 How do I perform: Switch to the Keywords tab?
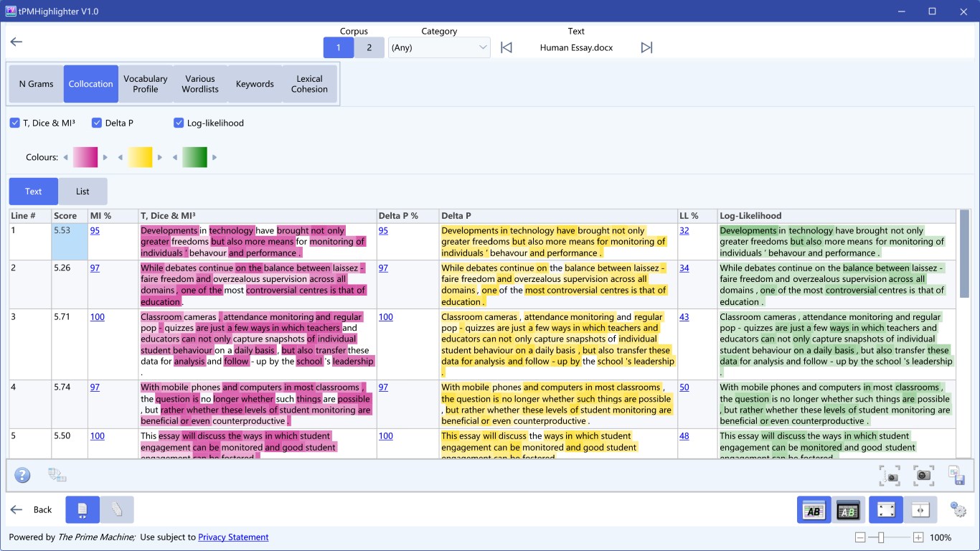coord(255,84)
